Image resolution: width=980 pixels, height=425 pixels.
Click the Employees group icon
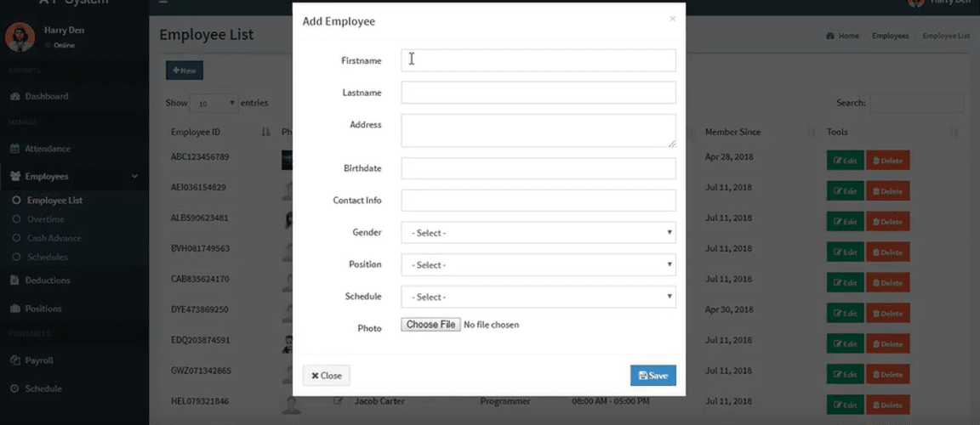(x=15, y=177)
